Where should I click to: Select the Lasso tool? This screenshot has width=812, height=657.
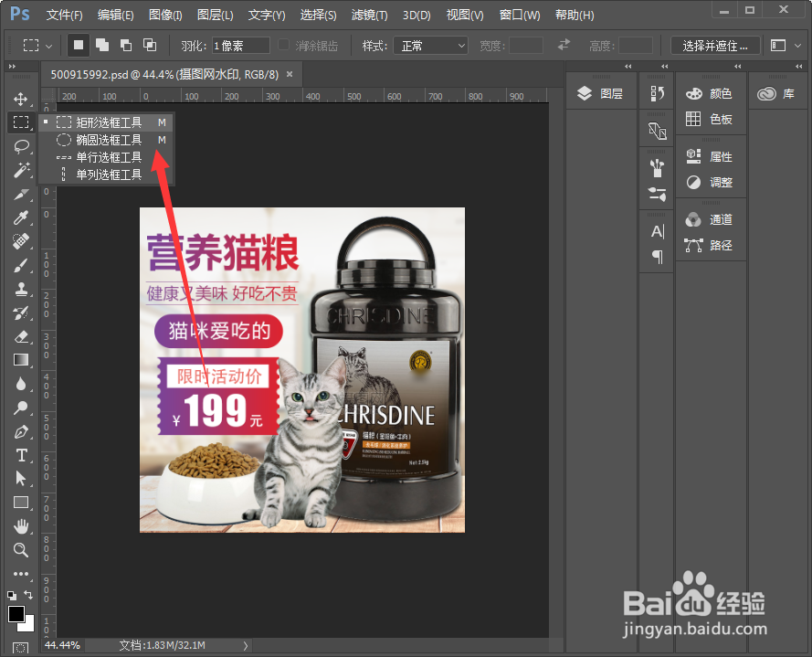tap(21, 146)
